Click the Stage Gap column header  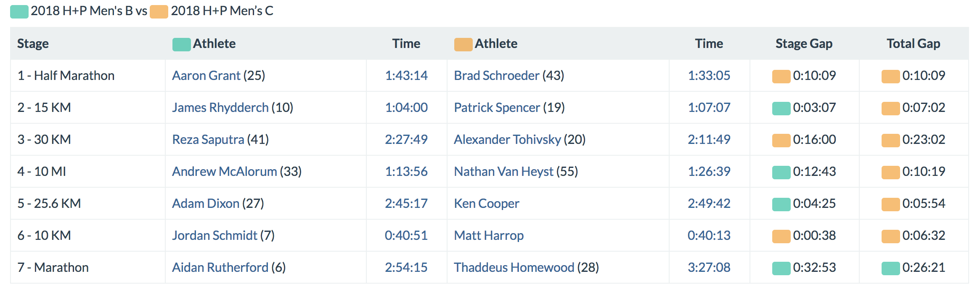(x=804, y=44)
